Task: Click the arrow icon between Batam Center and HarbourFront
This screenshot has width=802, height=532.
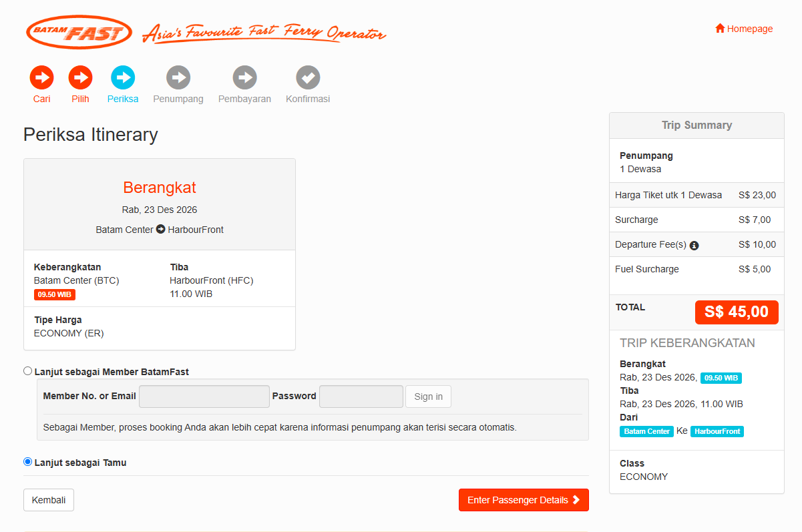Action: coord(161,230)
